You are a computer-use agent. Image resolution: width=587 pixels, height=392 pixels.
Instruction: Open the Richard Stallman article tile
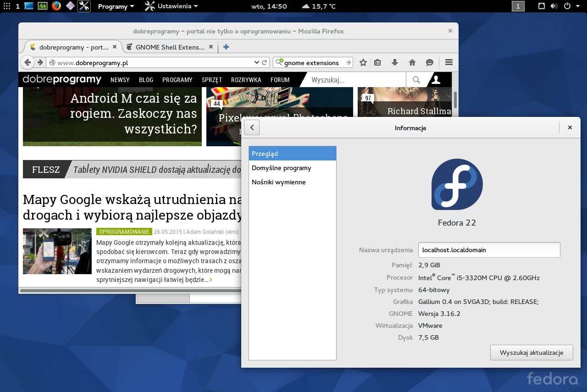pos(404,102)
